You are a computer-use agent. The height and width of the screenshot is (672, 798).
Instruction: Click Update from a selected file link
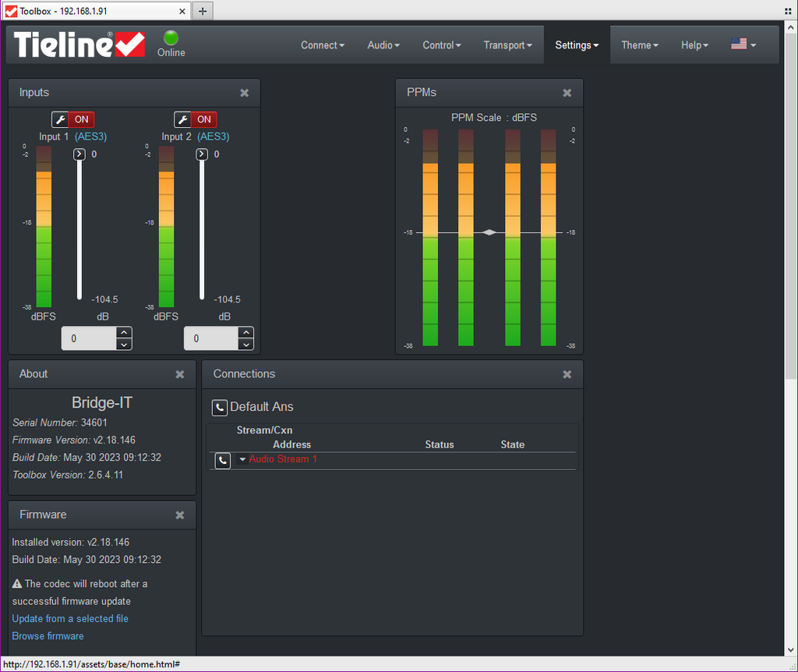[x=70, y=618]
